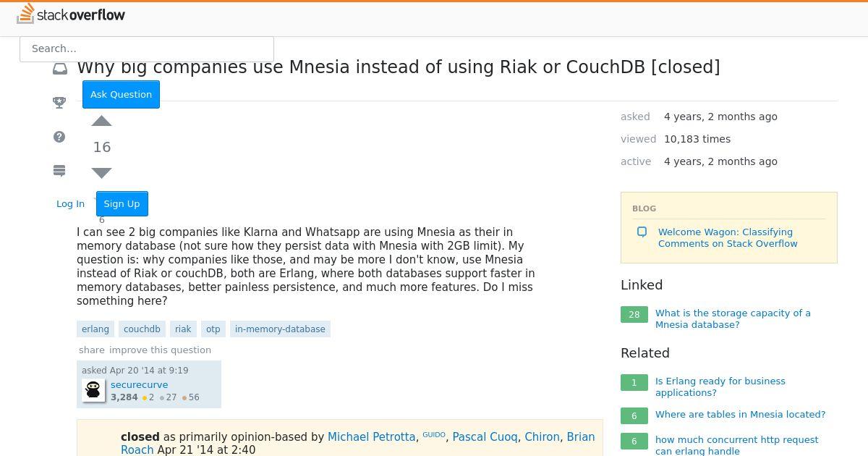Upvote the question with the up arrow
Viewport: 868px width, 456px height.
102,121
